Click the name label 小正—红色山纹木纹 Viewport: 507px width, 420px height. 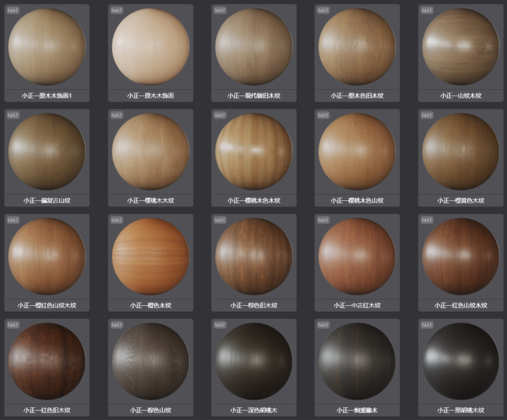coord(461,305)
